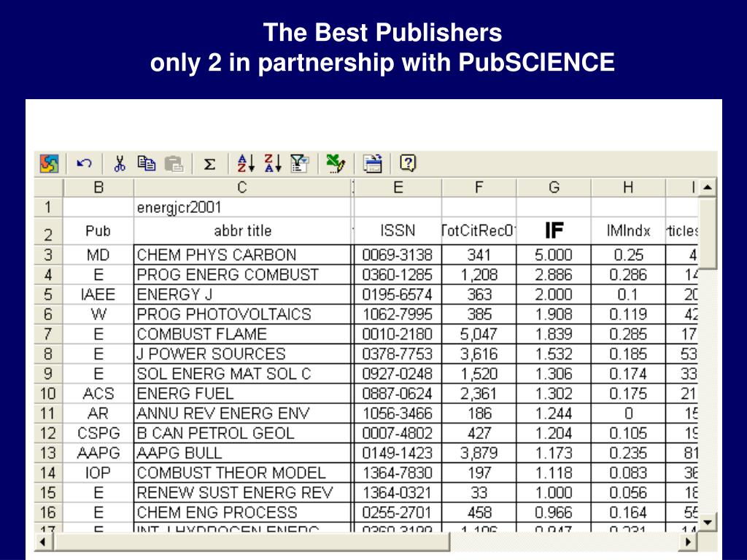
Task: Select row 16 header
Action: point(48,513)
